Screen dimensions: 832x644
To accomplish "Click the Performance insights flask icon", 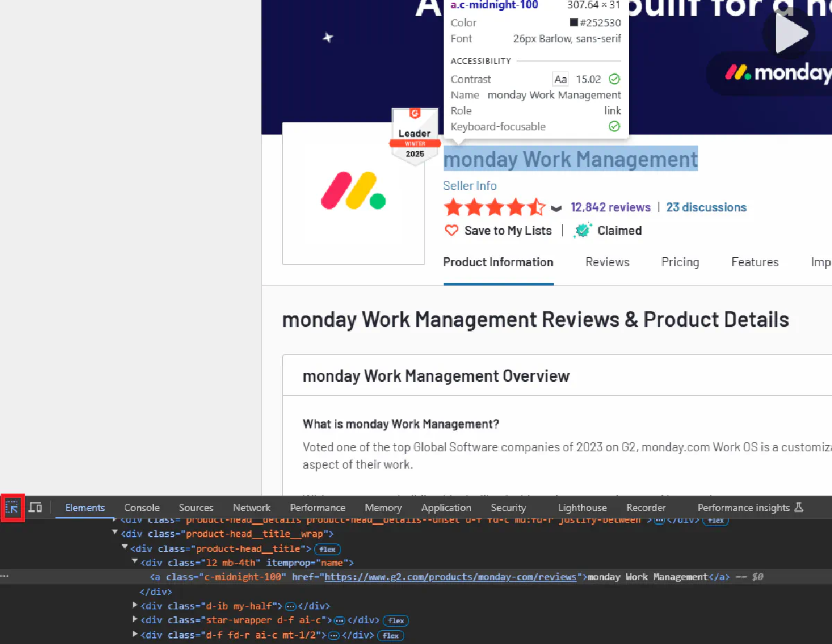I will (x=798, y=507).
